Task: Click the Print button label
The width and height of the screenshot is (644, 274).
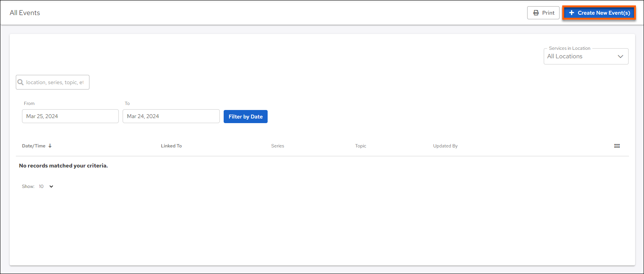Action: pyautogui.click(x=548, y=13)
